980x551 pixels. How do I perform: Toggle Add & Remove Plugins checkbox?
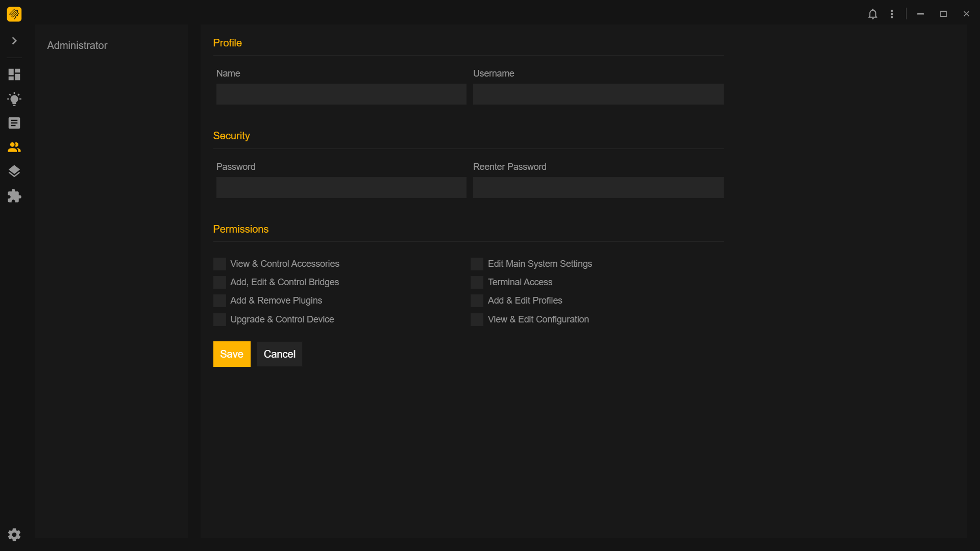(219, 300)
